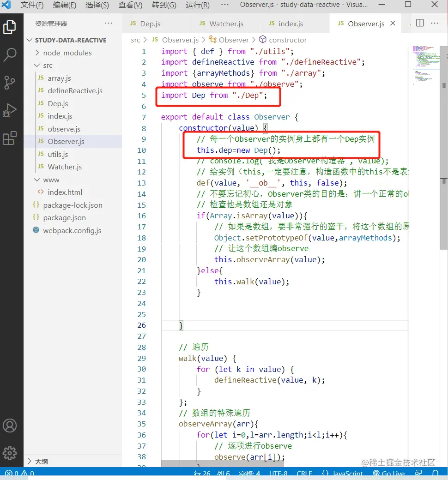The image size is (448, 480).
Task: Click the vertical editor scrollbar
Action: click(444, 148)
